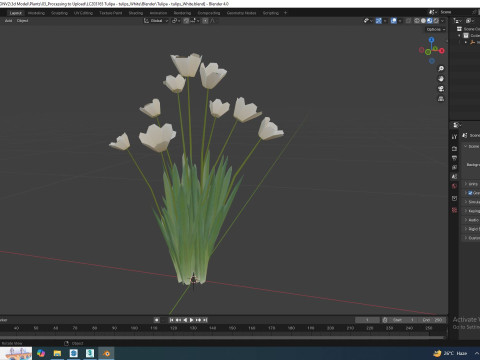Open the Object menu

[22, 21]
